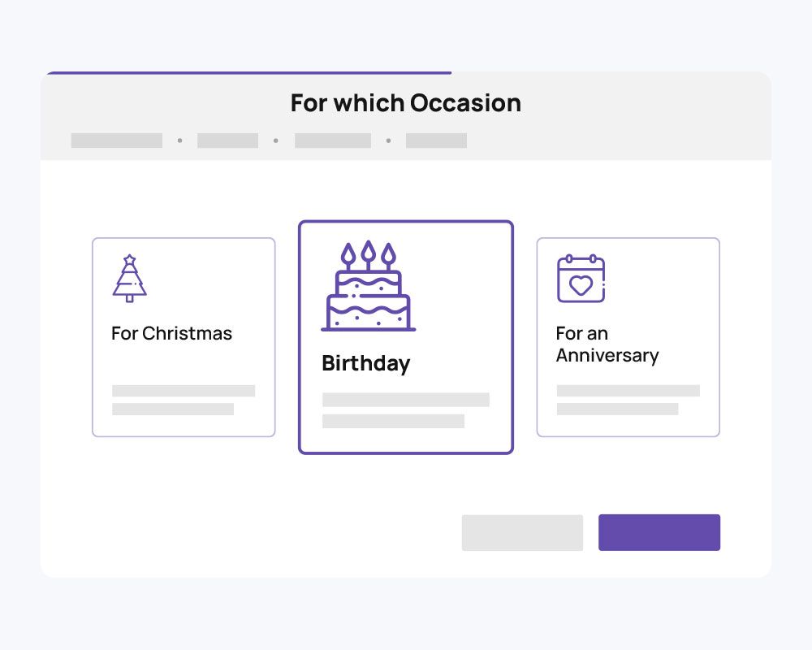Click the middle candle on the cake
This screenshot has width=812, height=650.
point(369,253)
